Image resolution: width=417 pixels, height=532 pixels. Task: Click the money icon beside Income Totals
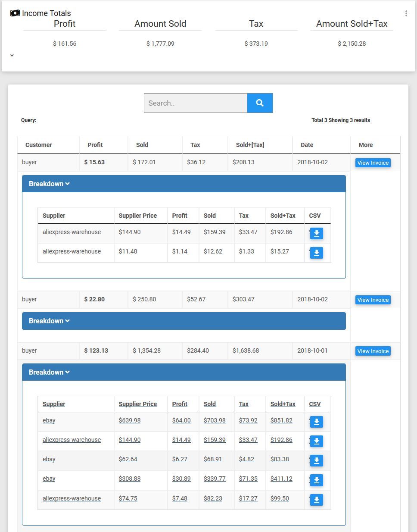15,13
